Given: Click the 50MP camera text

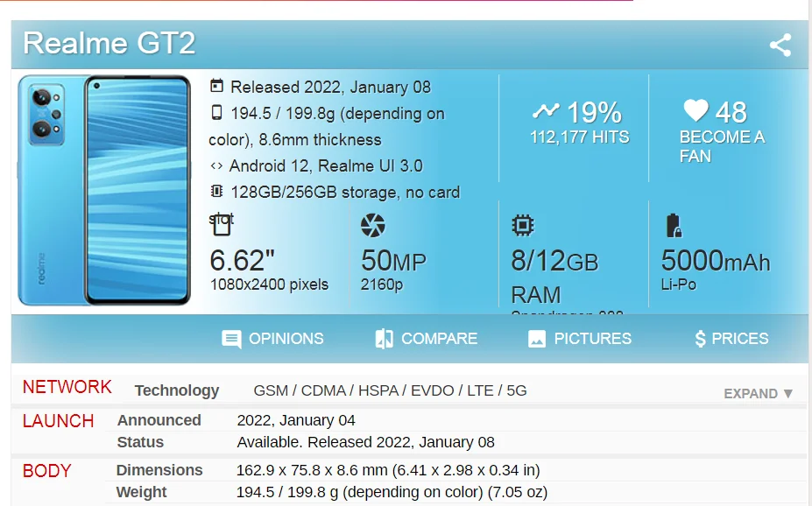Looking at the screenshot, I should 393,261.
